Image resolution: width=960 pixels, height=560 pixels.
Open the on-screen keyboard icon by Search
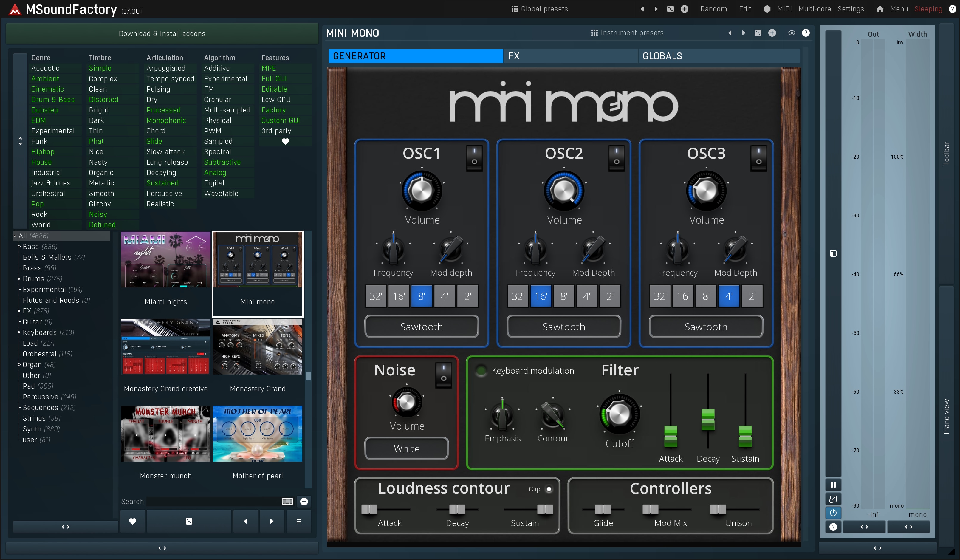pos(287,501)
